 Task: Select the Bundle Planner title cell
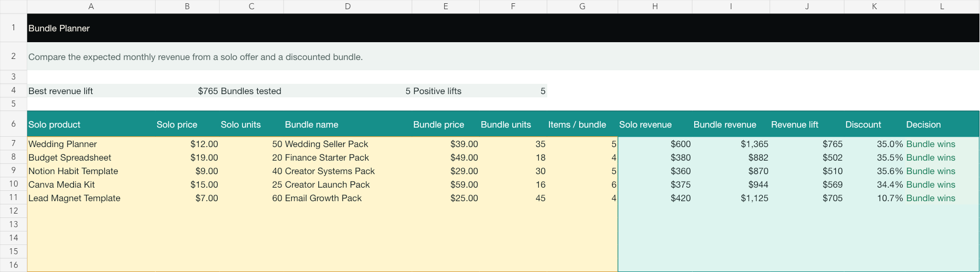click(x=503, y=28)
